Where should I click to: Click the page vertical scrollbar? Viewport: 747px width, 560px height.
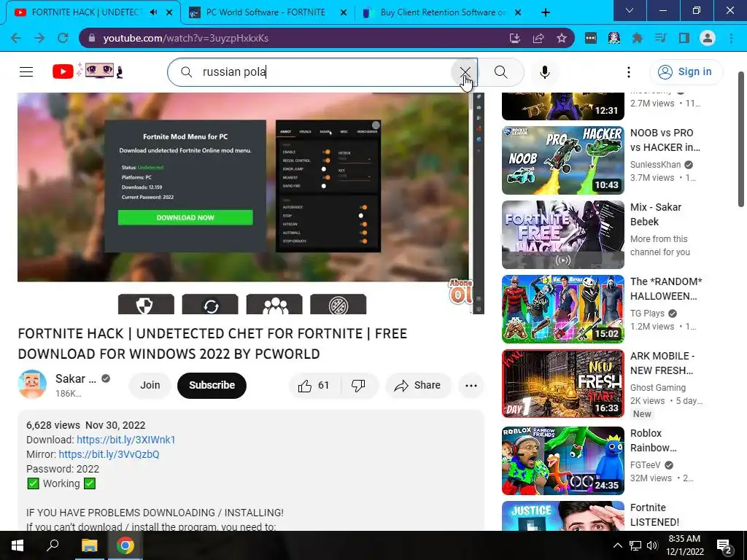pyautogui.click(x=741, y=139)
